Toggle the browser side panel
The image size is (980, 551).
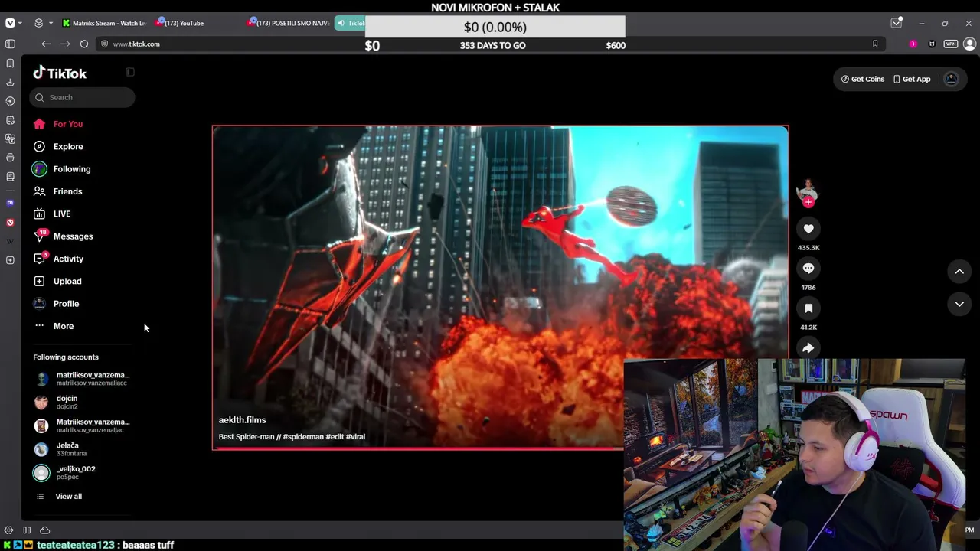tap(10, 44)
